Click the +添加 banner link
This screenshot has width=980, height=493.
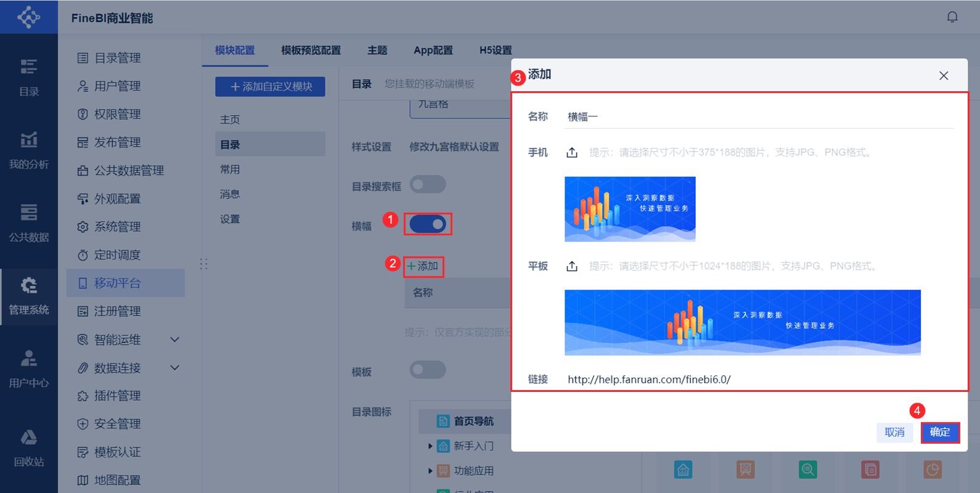pyautogui.click(x=423, y=266)
